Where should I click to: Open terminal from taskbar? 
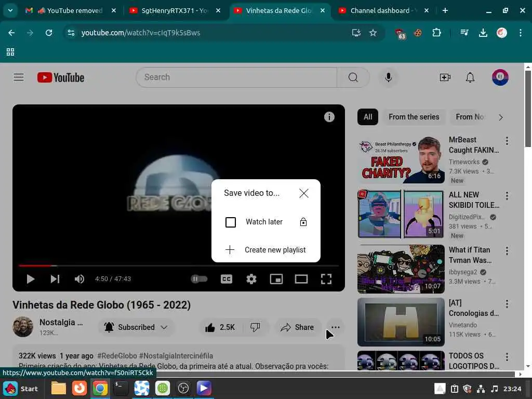[121, 389]
